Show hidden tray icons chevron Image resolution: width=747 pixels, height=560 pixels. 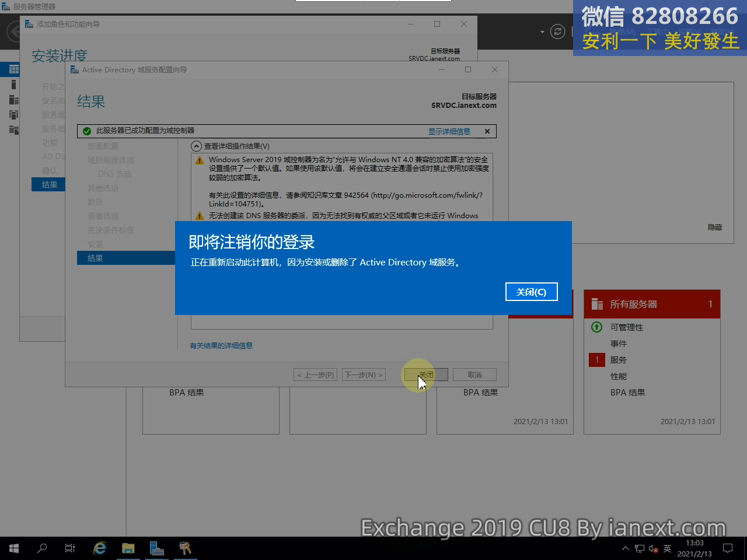[x=626, y=548]
